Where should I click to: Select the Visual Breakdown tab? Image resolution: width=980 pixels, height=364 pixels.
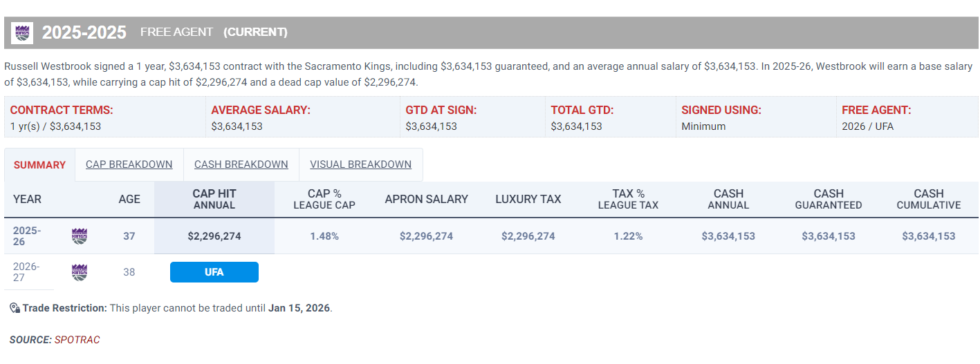[360, 164]
